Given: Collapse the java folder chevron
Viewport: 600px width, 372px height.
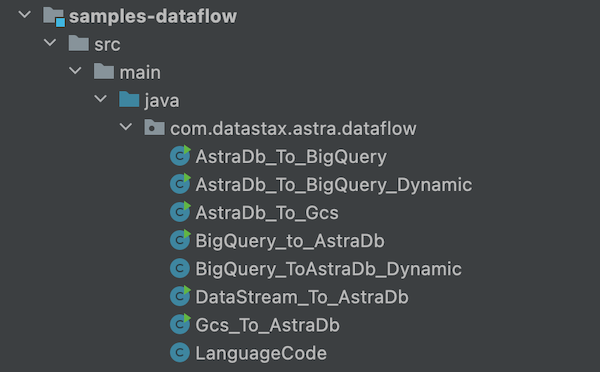Looking at the screenshot, I should pos(101,99).
